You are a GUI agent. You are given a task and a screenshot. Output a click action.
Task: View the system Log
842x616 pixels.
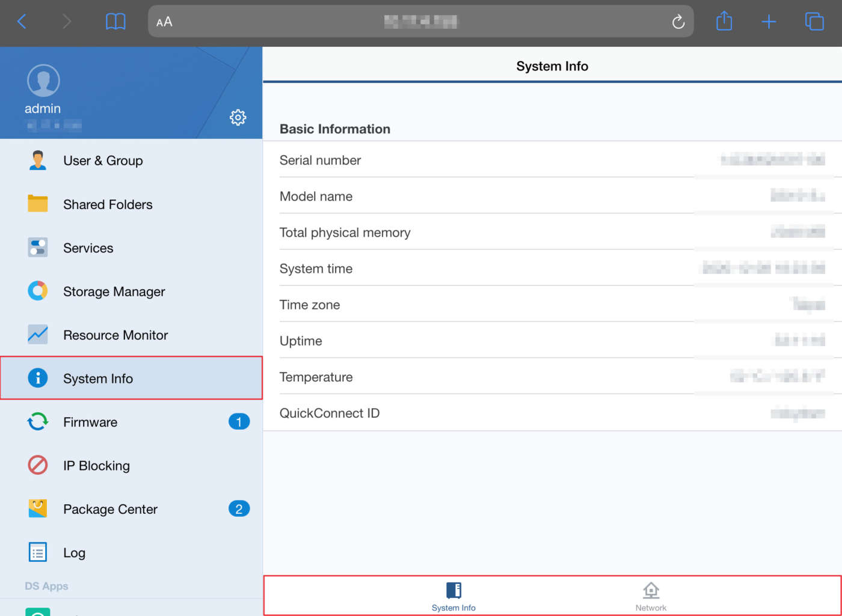(x=73, y=552)
